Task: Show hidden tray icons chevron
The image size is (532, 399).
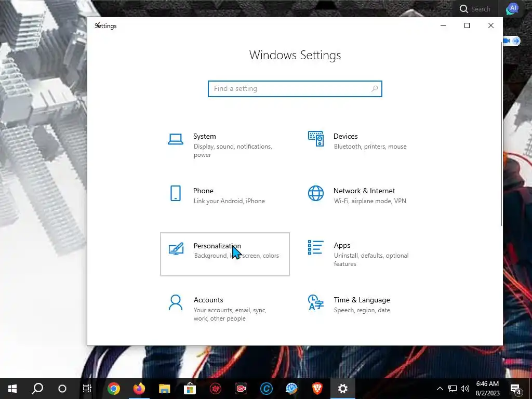Action: click(x=440, y=389)
